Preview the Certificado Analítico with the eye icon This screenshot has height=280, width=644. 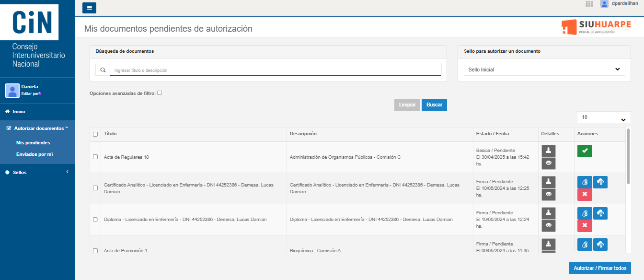[548, 194]
